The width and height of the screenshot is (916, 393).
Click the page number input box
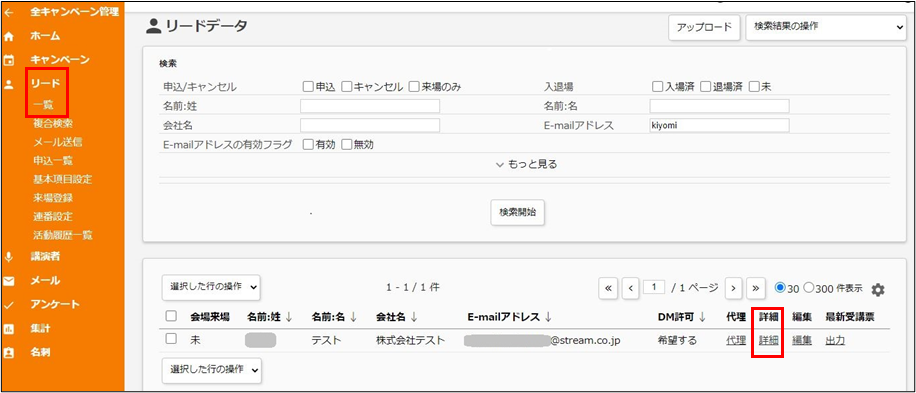point(654,287)
